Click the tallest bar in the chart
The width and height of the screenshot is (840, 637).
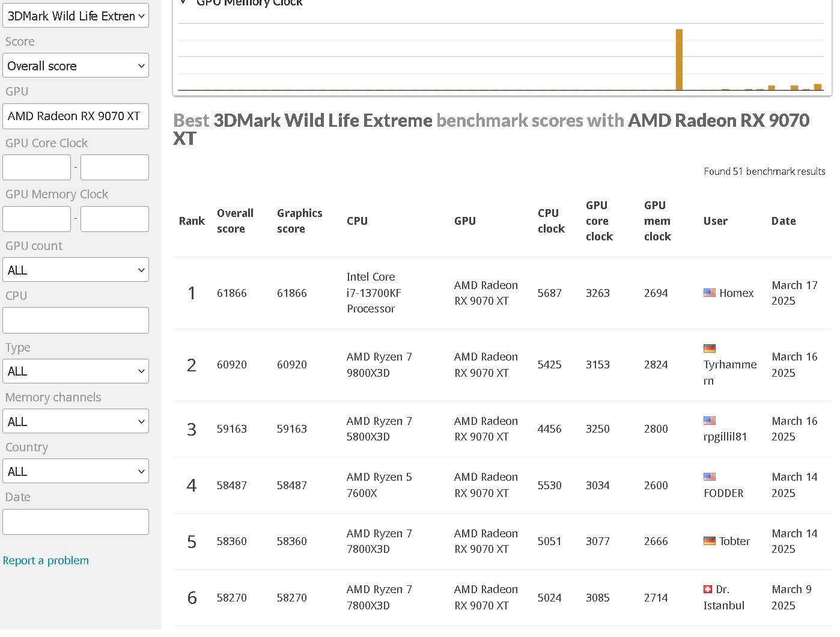click(679, 59)
